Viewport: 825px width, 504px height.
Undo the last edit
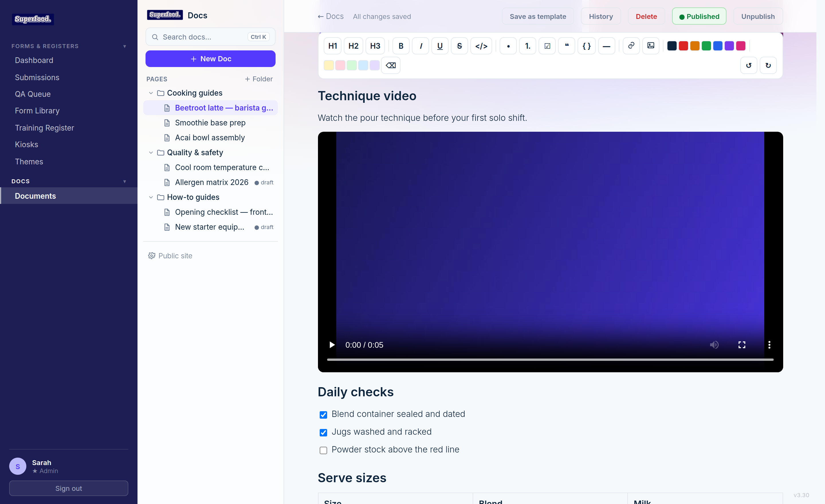749,65
